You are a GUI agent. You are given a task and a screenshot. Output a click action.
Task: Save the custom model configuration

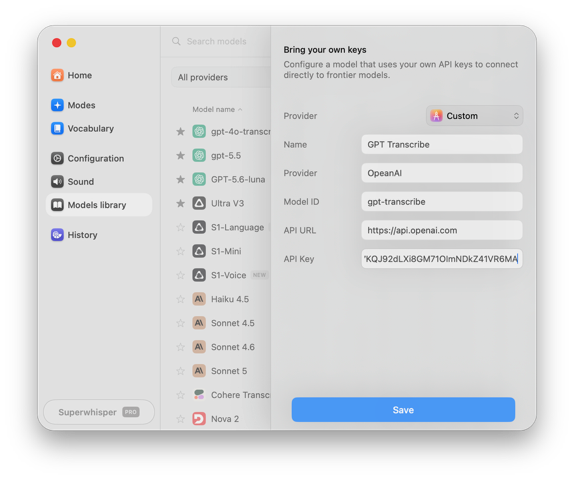click(x=403, y=410)
